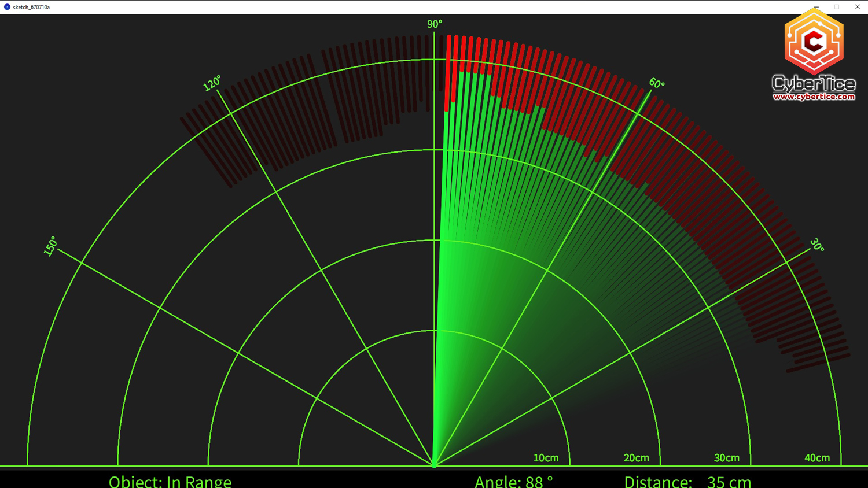
Task: Click the 120° angle marker label
Action: point(212,83)
